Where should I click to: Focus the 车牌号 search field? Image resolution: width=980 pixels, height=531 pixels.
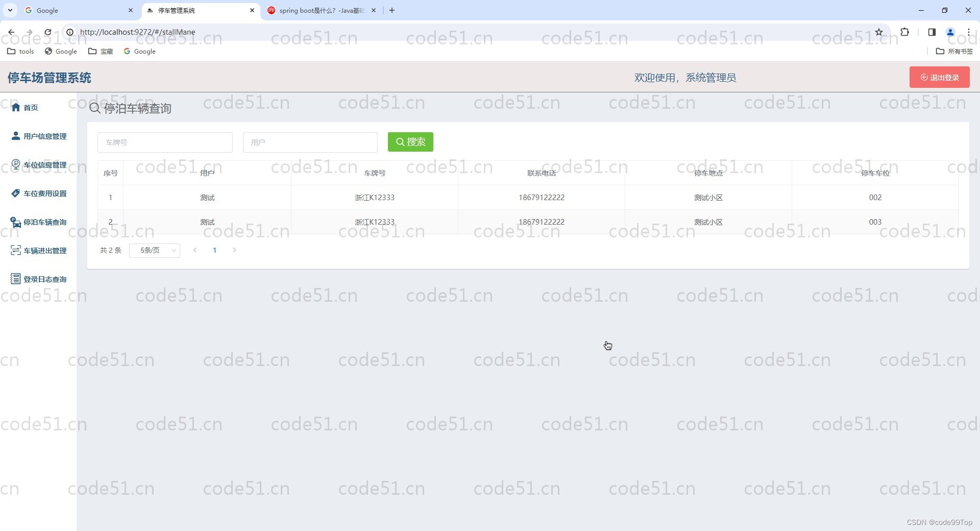tap(165, 142)
